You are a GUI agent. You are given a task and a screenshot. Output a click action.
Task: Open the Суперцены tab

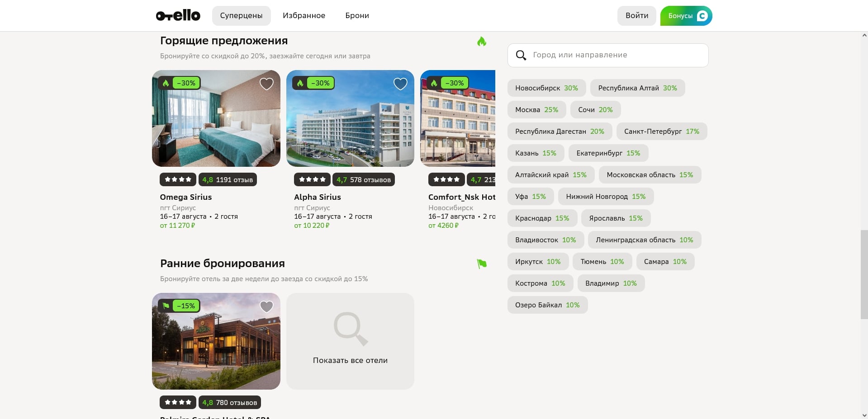(x=241, y=16)
